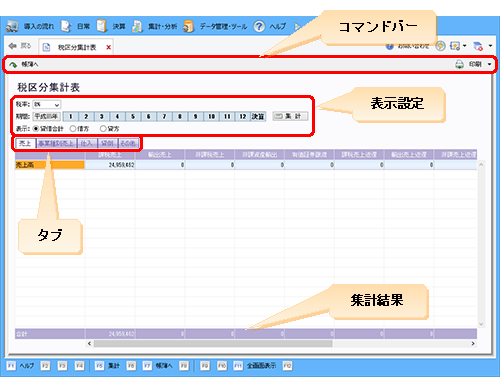Viewport: 500px width, 377px height.
Task: Click the お問い合わせ link
Action: tap(413, 46)
